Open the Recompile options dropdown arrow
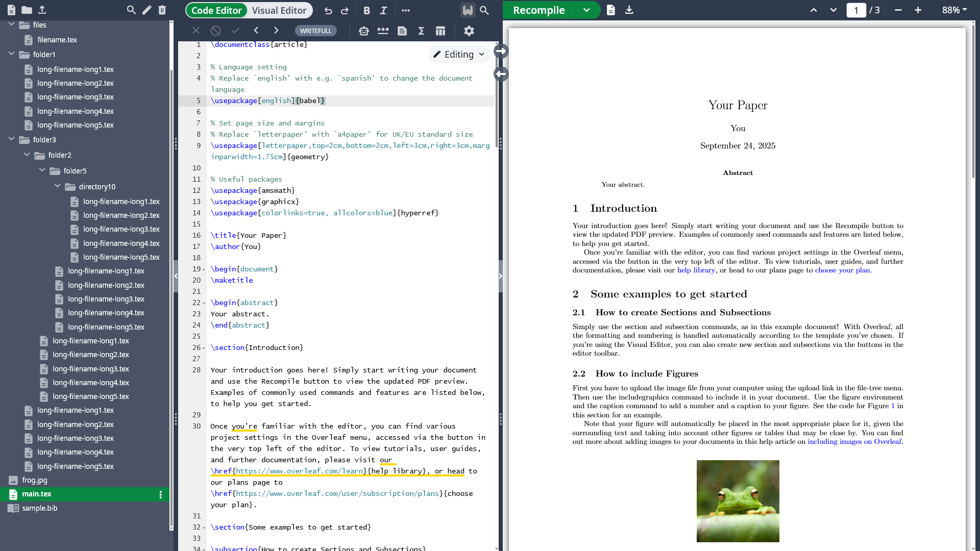Viewport: 980px width, 551px height. 586,10
